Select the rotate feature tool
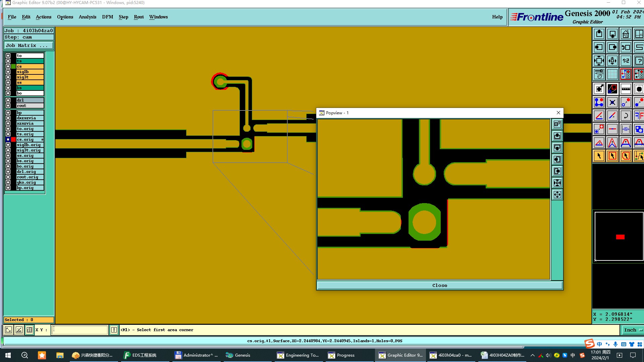644x362 pixels. pyautogui.click(x=626, y=116)
